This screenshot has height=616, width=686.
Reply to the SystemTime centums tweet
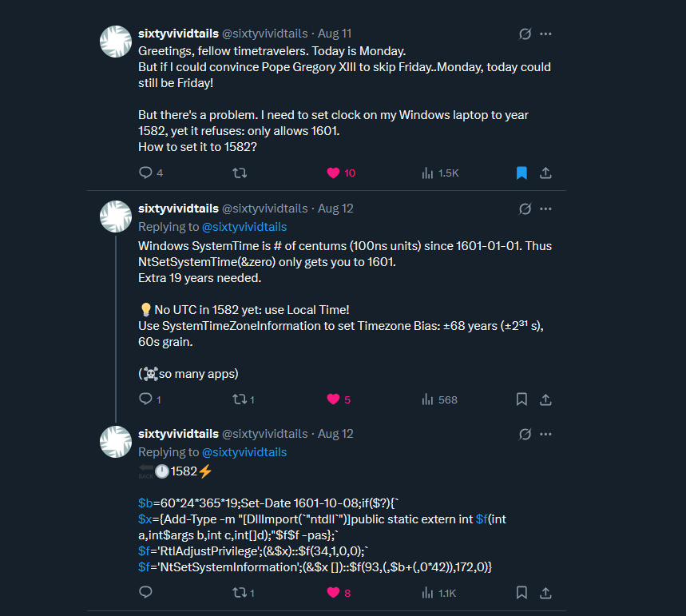point(145,399)
